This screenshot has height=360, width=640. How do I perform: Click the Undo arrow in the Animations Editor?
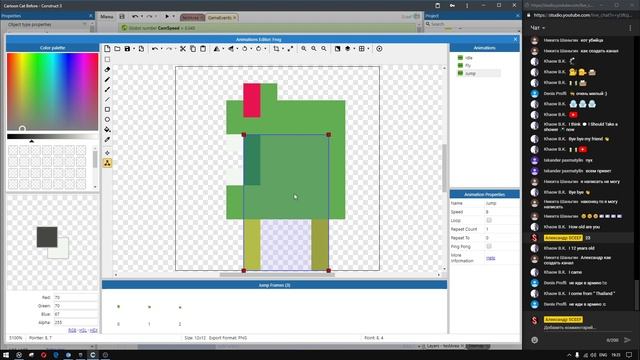(x=155, y=49)
